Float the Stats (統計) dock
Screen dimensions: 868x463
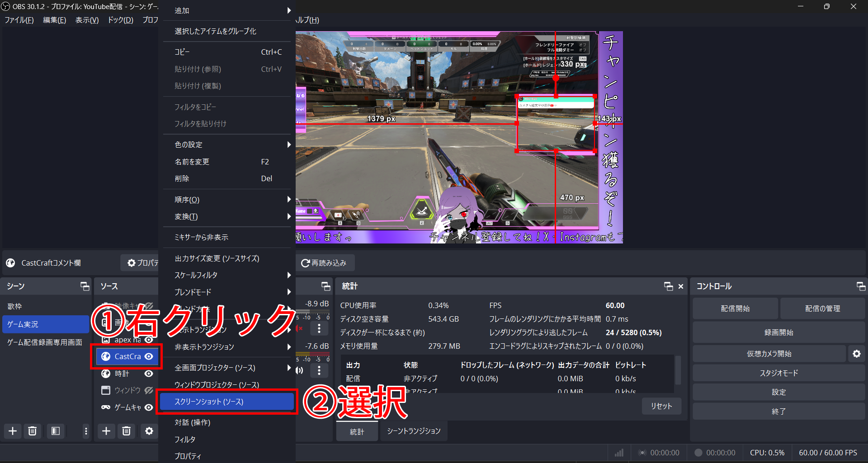click(669, 286)
